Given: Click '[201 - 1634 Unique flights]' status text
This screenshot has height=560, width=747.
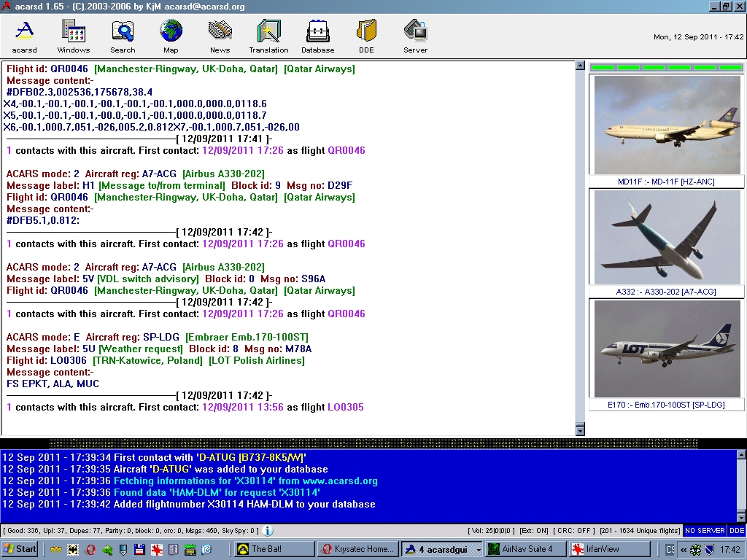Looking at the screenshot, I should [x=639, y=531].
